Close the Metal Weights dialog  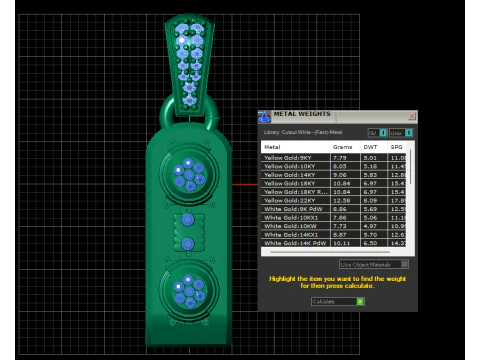coord(412,116)
